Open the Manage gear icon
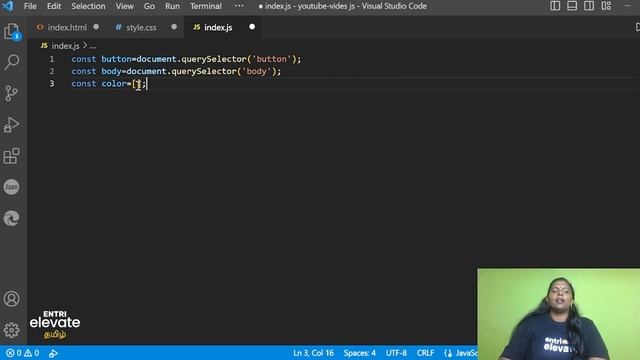This screenshot has width=640, height=360. click(11, 330)
